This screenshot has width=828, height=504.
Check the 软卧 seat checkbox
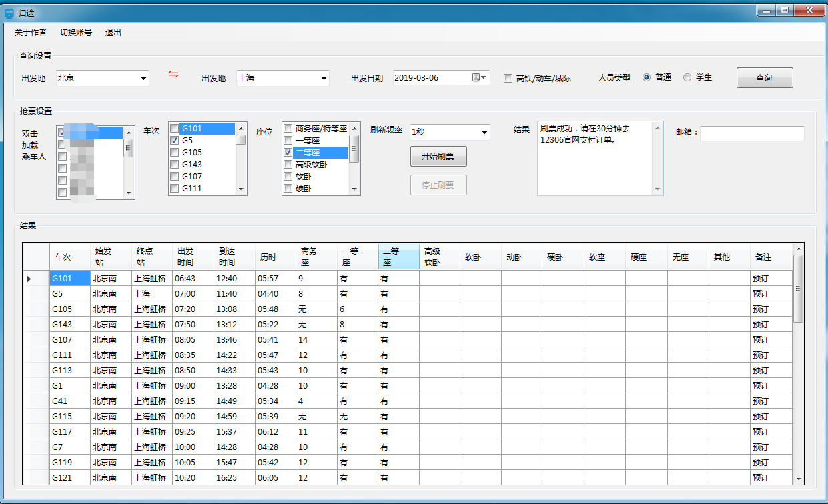tap(288, 176)
